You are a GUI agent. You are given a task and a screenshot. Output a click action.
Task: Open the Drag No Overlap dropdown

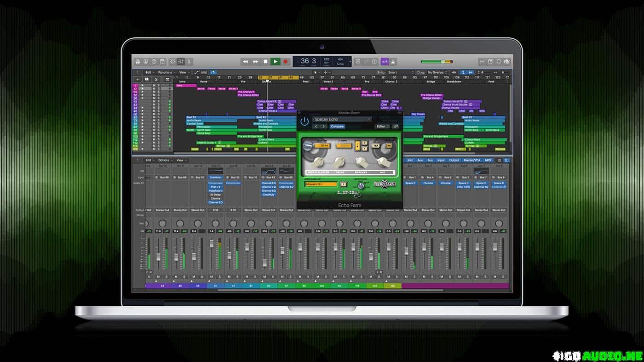coord(437,72)
